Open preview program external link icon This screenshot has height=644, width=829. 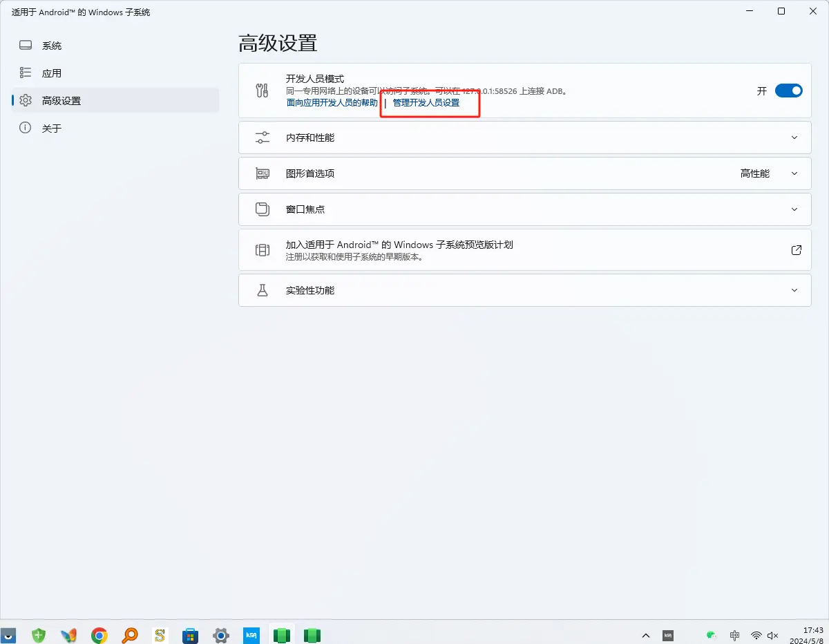pyautogui.click(x=797, y=250)
